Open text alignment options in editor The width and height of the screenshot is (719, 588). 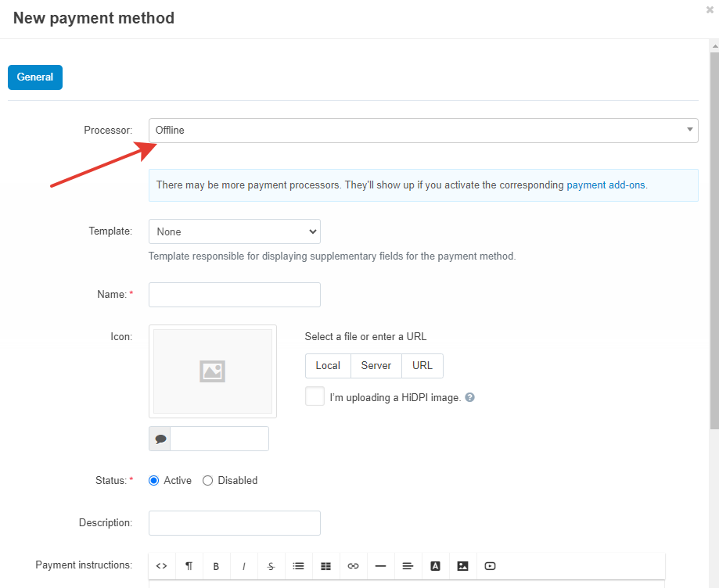pyautogui.click(x=408, y=566)
